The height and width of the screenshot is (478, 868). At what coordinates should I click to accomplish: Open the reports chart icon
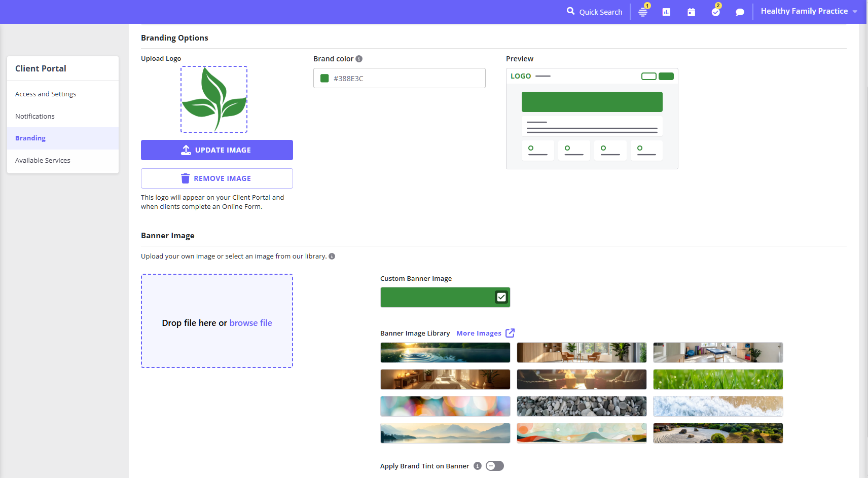tap(666, 12)
